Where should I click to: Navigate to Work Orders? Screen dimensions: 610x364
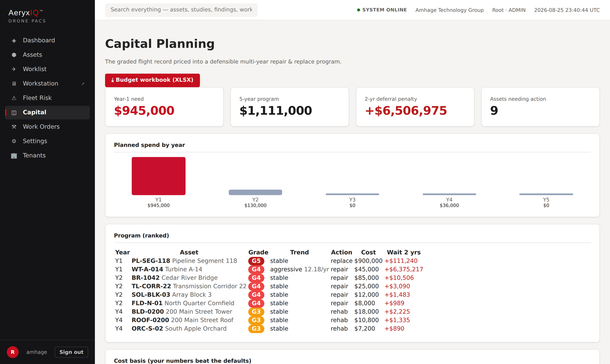coord(47,127)
